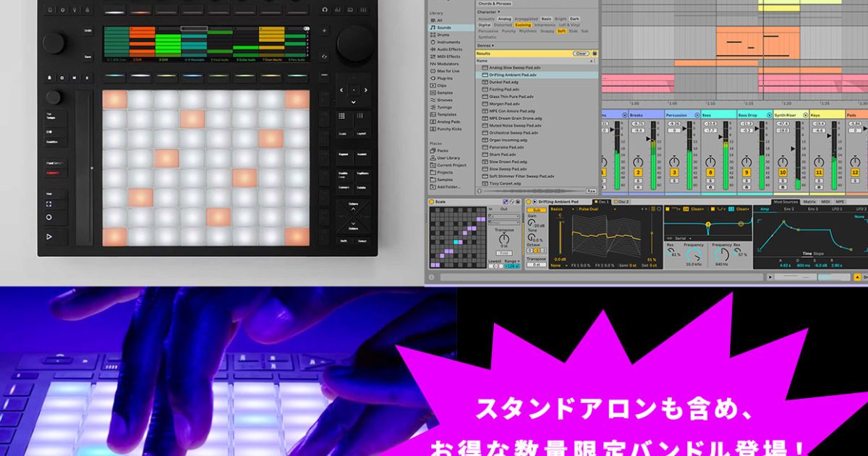Open the MPE tab
The height and width of the screenshot is (456, 868).
(x=840, y=201)
